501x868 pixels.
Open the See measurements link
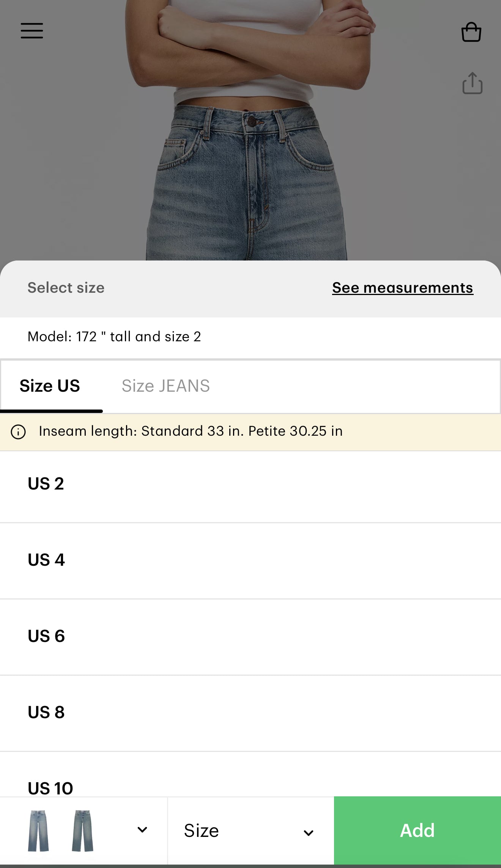click(x=402, y=288)
